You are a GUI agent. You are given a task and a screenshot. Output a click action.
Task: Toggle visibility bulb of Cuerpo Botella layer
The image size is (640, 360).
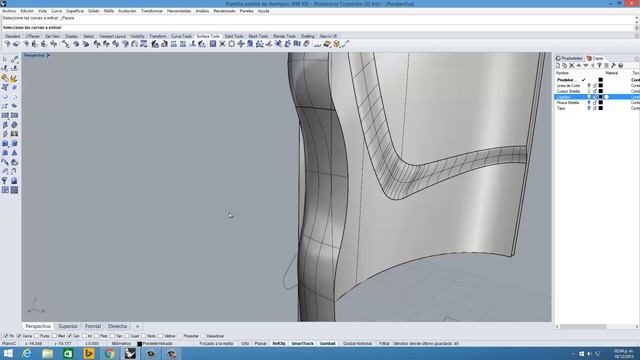pos(589,91)
